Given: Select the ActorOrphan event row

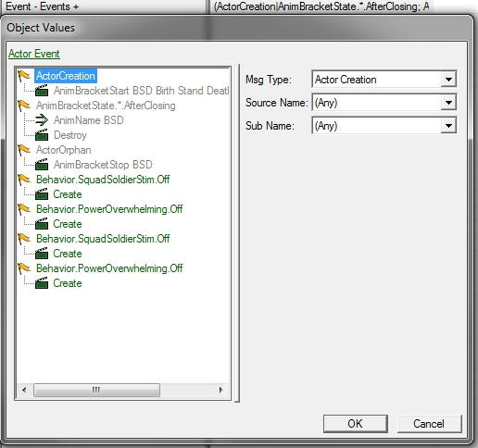Looking at the screenshot, I should [63, 150].
